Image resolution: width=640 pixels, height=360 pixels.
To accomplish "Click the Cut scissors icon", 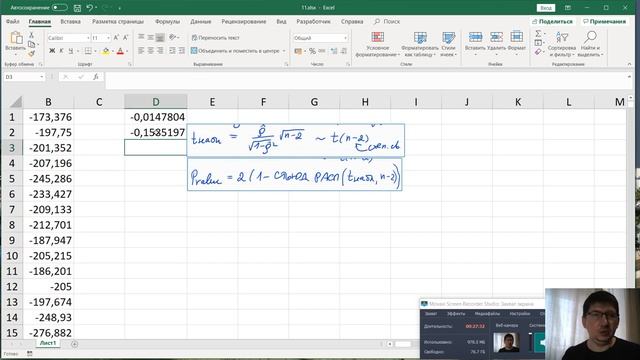I will [31, 36].
